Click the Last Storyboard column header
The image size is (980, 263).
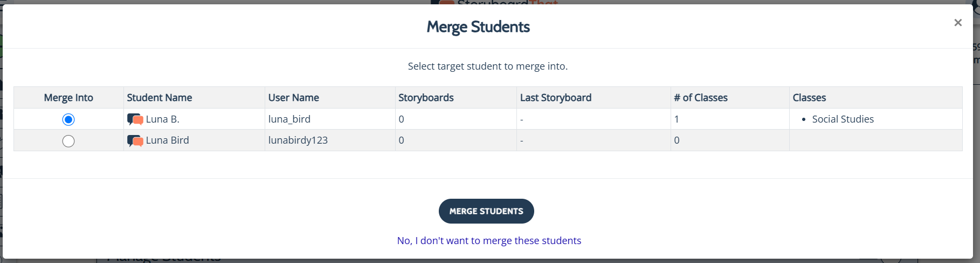point(556,98)
